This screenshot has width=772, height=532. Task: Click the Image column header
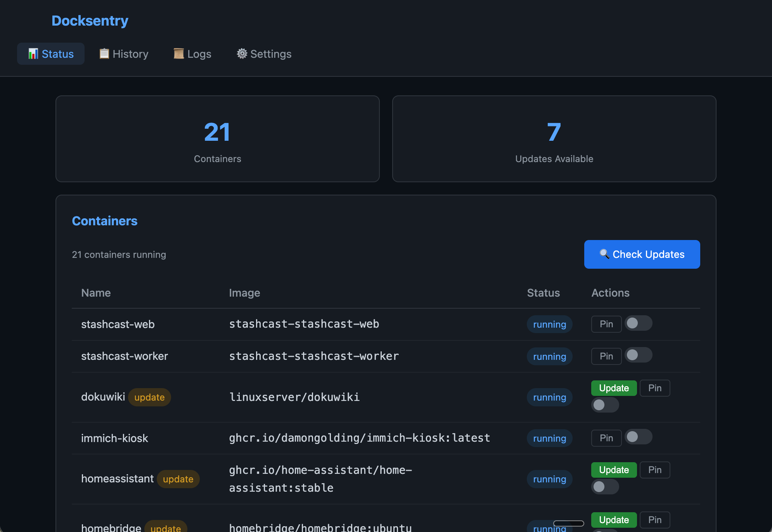click(x=244, y=293)
